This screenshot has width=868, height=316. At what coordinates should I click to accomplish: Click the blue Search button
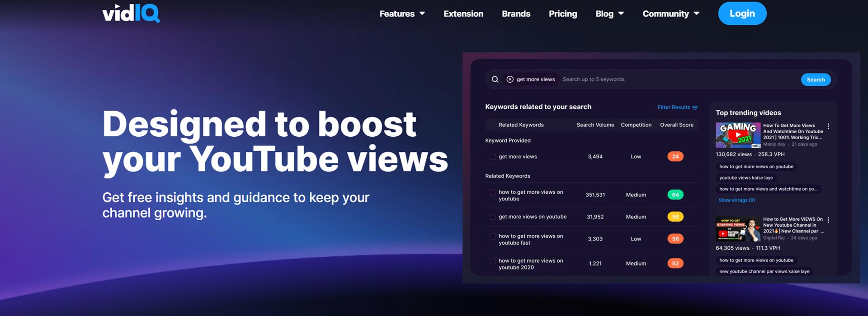pos(816,79)
